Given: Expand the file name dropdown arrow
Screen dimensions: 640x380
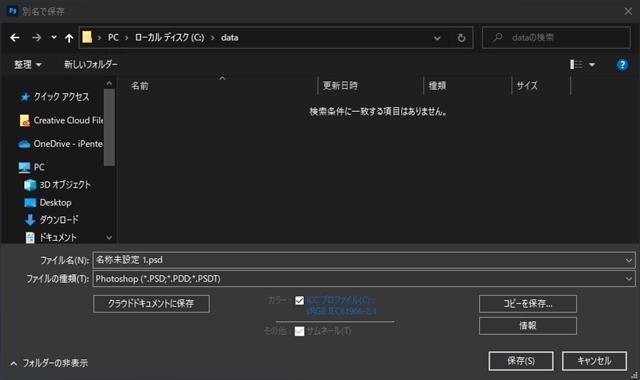Looking at the screenshot, I should coord(629,260).
